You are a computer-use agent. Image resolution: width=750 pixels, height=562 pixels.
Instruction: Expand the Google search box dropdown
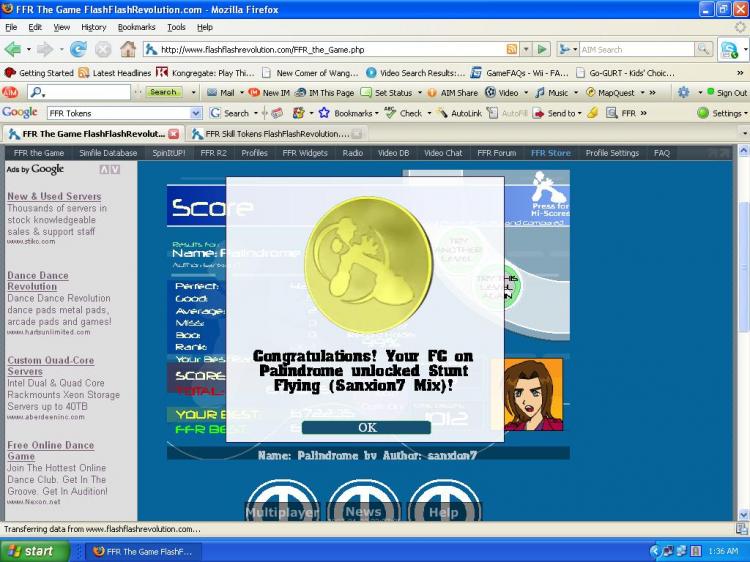196,113
